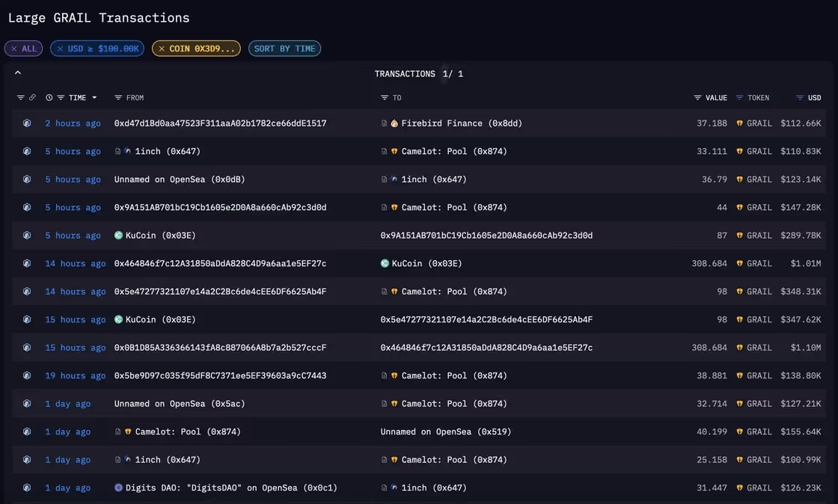Click the USD amount $1.10M
Viewport: 838px width, 504px height.
[805, 348]
